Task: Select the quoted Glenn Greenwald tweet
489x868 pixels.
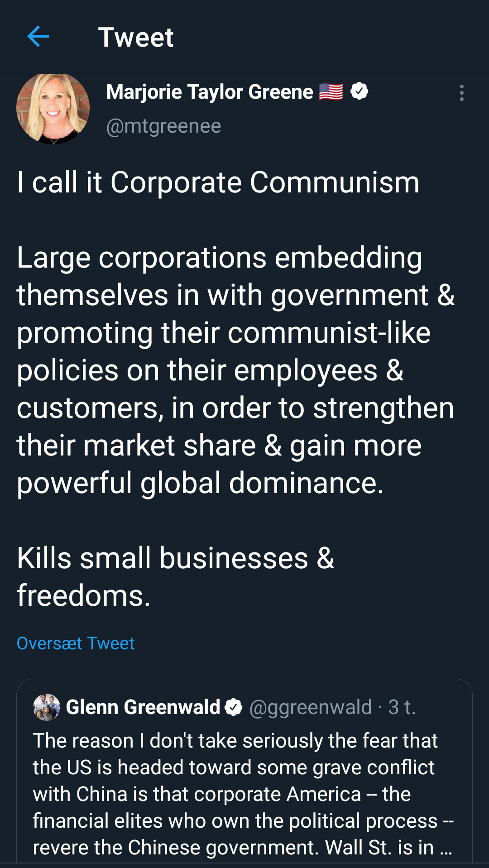Action: point(244,770)
